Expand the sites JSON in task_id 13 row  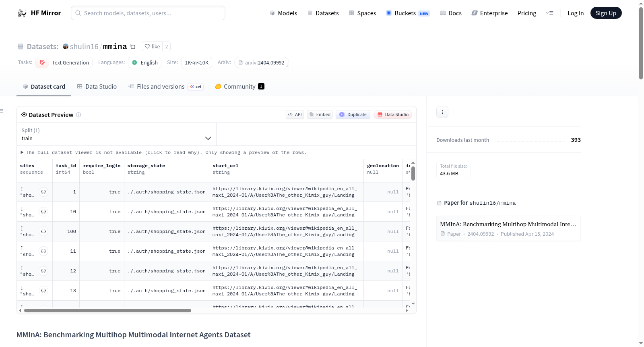coord(43,291)
